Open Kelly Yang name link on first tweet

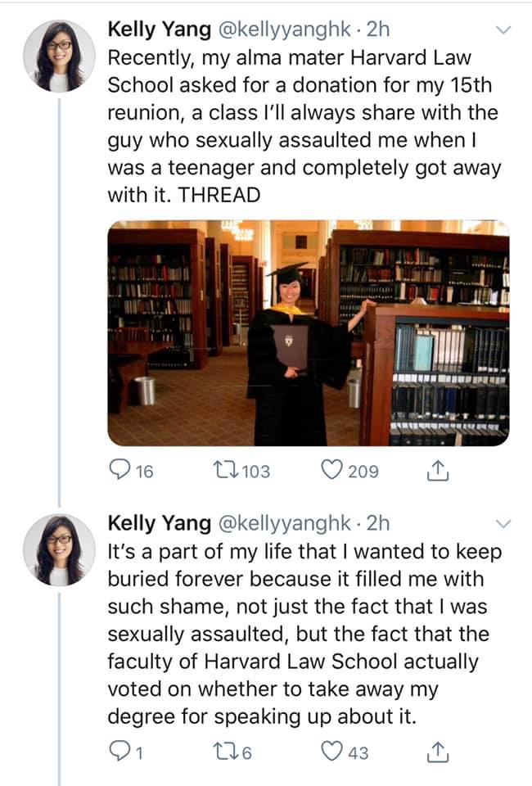pos(160,29)
